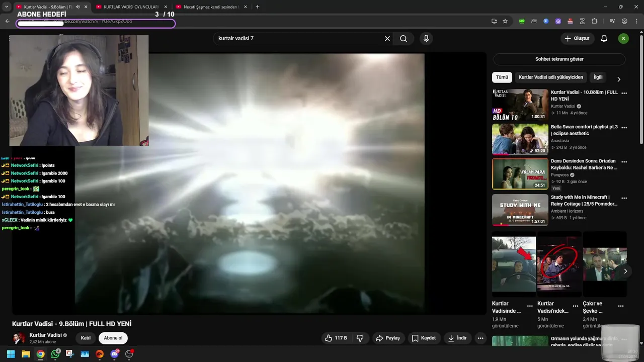Close the Kurtlar Vadisi 9.Bölüm tab
This screenshot has height=362, width=644.
pos(86,7)
